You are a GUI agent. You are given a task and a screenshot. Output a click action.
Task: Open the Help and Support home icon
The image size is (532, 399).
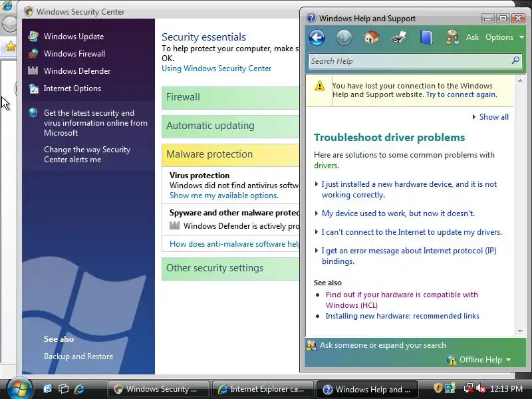372,37
